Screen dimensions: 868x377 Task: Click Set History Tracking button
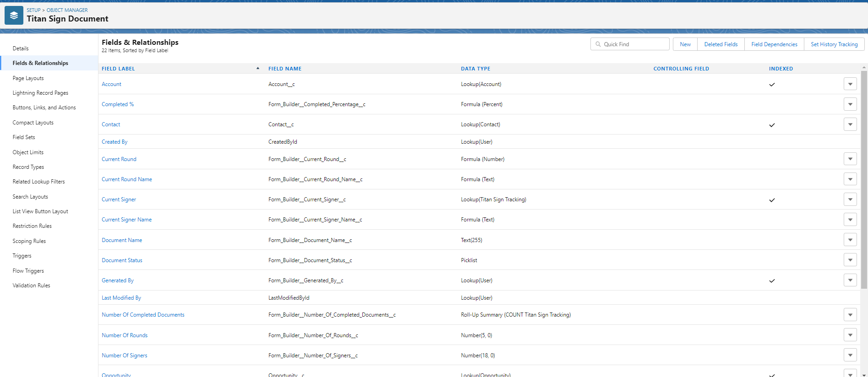pyautogui.click(x=834, y=44)
